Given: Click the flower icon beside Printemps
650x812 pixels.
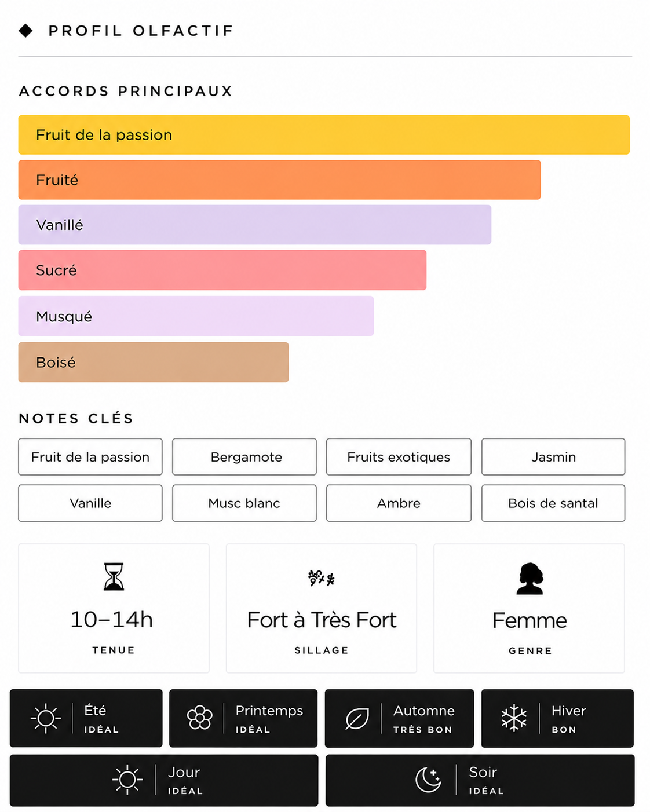Looking at the screenshot, I should click(200, 718).
